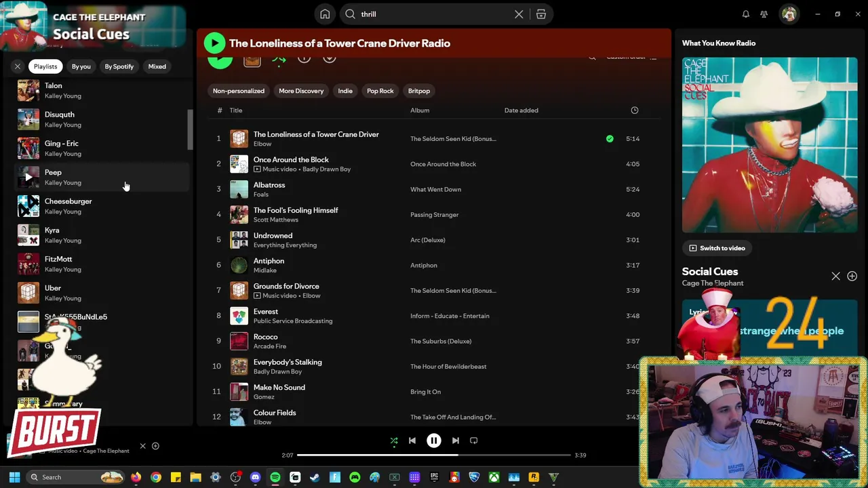Select the track 'Rococo' by Arcade Fire
The height and width of the screenshot is (488, 868).
coord(266,337)
